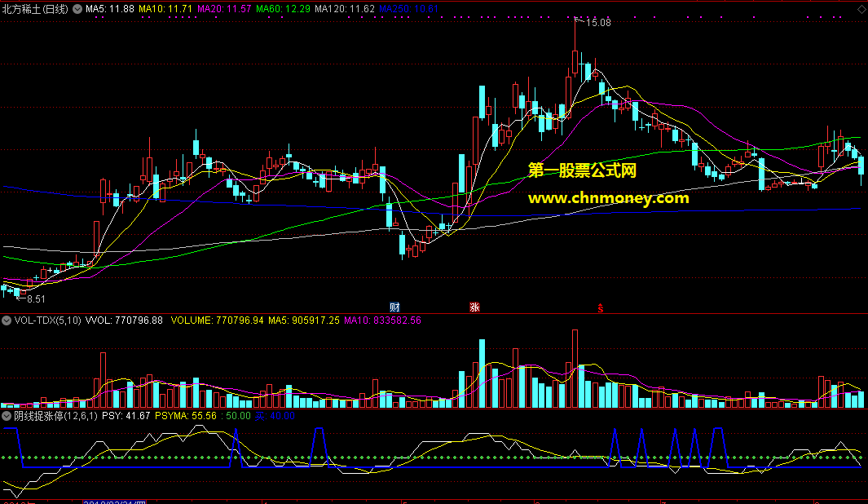Screen dimensions: 868x504
Task: Click the 财 financial info marker
Action: click(394, 307)
